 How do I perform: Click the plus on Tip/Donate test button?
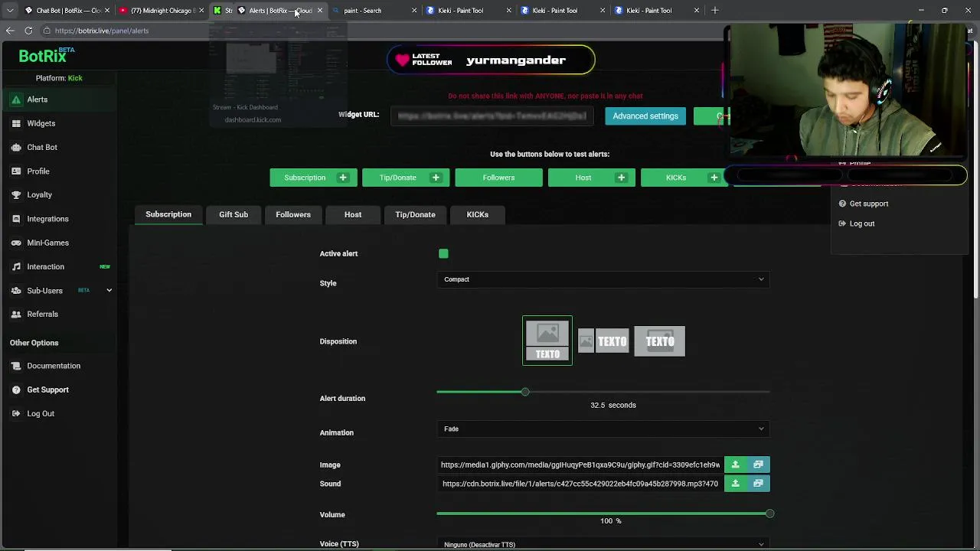pos(436,178)
